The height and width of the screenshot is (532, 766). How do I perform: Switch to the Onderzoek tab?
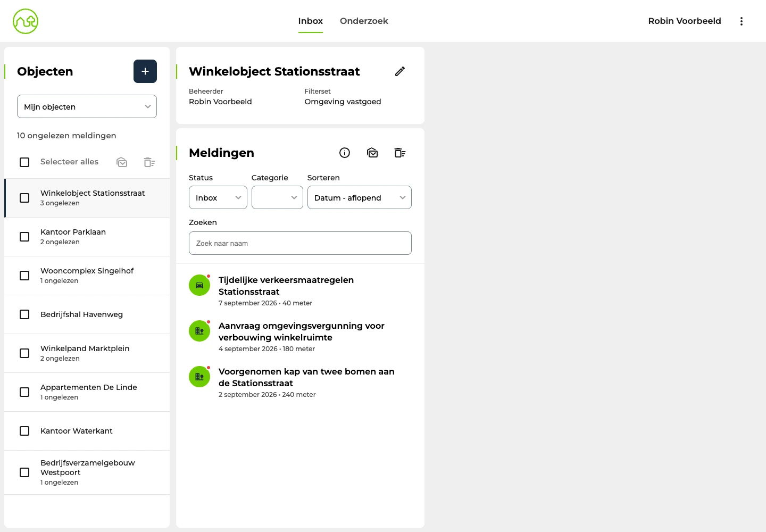[x=364, y=21]
